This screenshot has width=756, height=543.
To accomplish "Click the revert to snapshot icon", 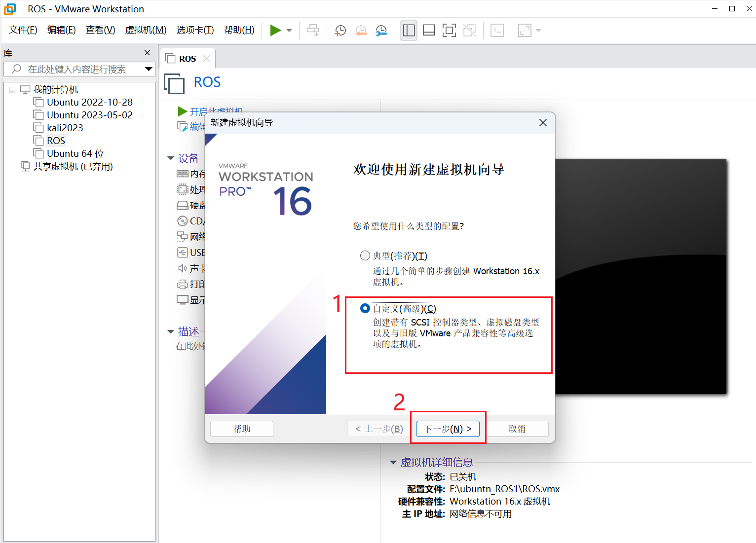I will 361,31.
